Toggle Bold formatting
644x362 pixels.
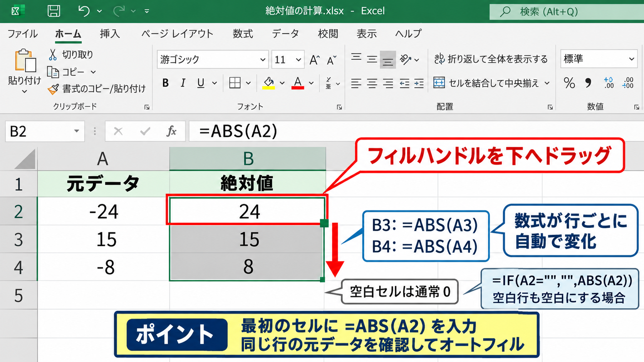(x=166, y=83)
